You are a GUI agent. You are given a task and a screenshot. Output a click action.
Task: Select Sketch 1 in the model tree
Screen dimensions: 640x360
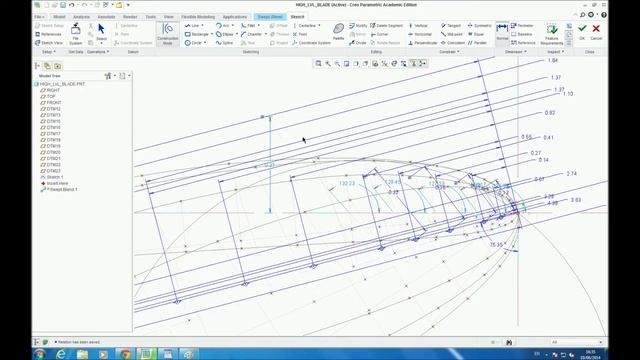pos(52,177)
